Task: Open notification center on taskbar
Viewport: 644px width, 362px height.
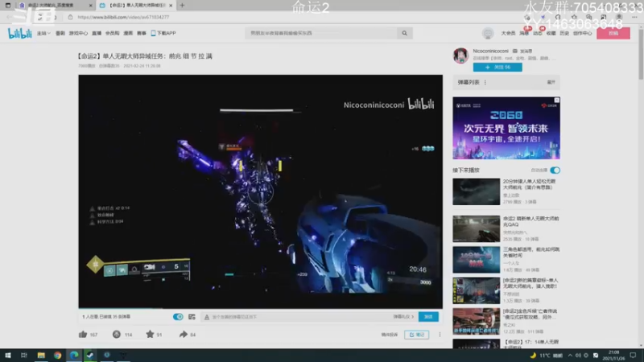Action: pos(633,356)
